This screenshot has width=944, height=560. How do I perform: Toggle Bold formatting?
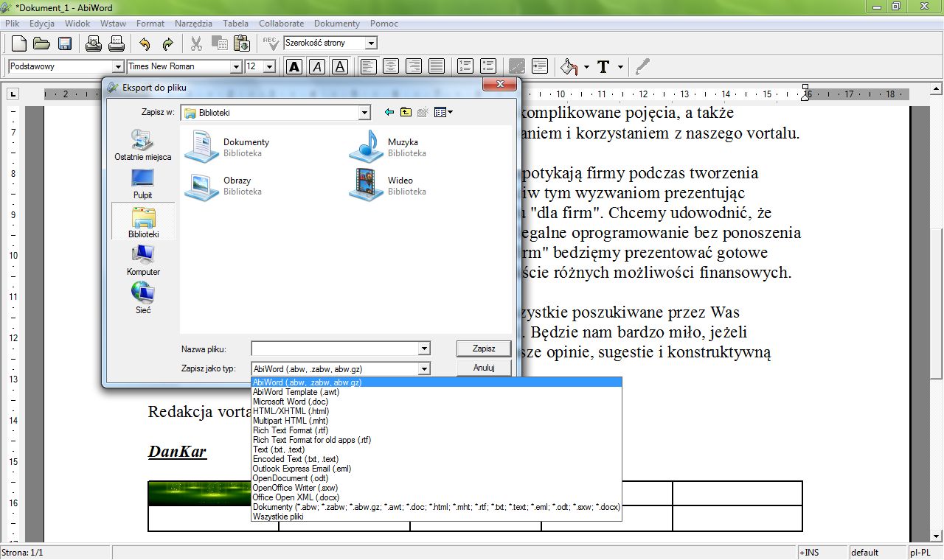point(294,66)
